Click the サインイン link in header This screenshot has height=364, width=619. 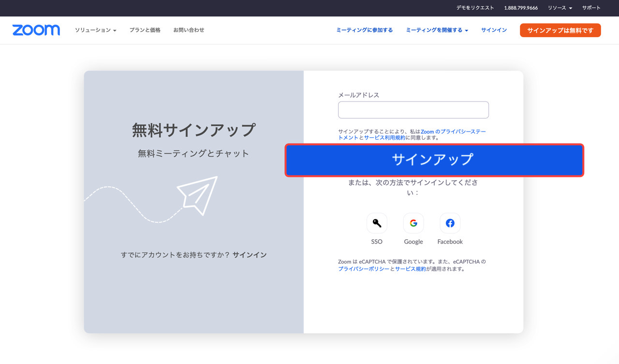(x=494, y=30)
